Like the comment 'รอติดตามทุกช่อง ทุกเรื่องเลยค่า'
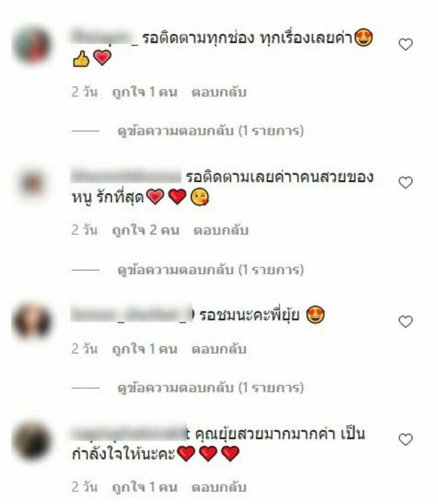The image size is (438, 504). tap(406, 44)
